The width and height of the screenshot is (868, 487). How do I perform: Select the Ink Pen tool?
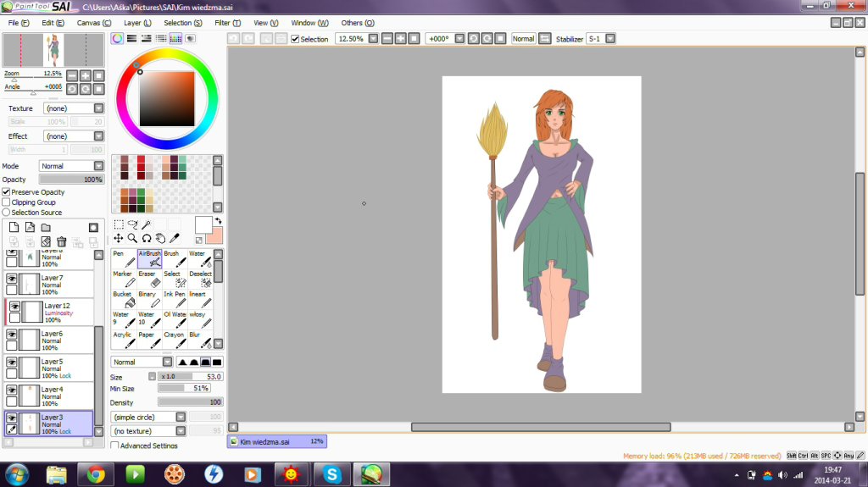click(x=175, y=299)
